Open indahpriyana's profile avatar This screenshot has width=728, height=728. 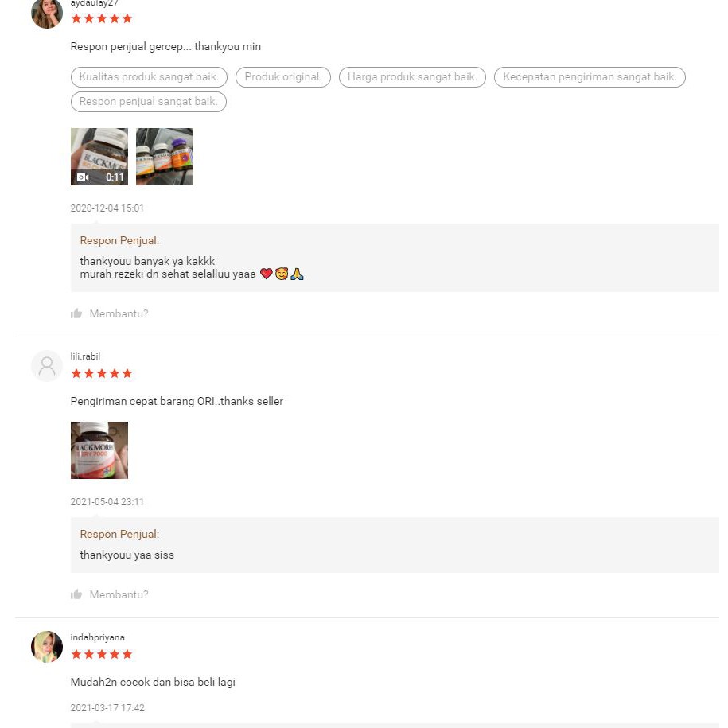(47, 647)
